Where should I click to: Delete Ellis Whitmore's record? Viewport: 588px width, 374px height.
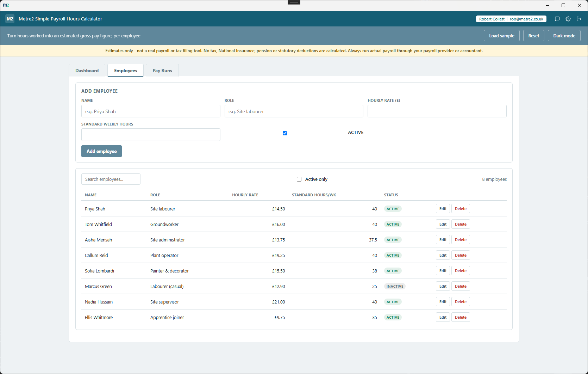click(x=461, y=317)
